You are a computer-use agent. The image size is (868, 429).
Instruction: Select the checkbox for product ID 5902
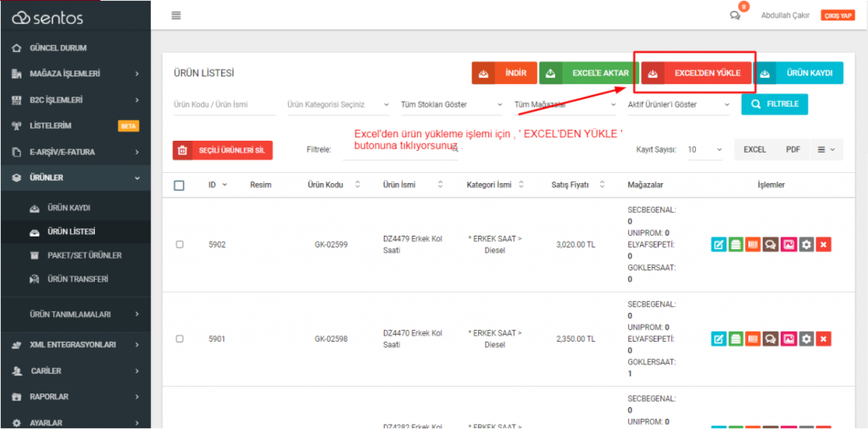click(179, 244)
